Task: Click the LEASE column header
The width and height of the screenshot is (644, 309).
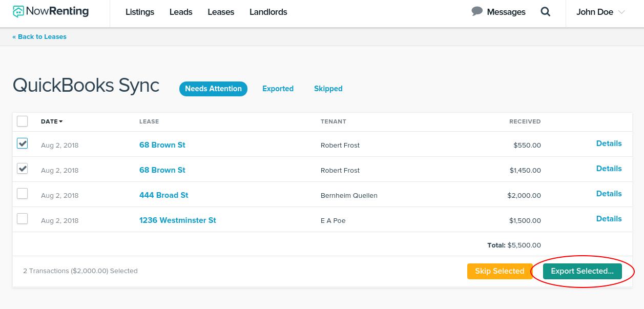Action: [149, 121]
